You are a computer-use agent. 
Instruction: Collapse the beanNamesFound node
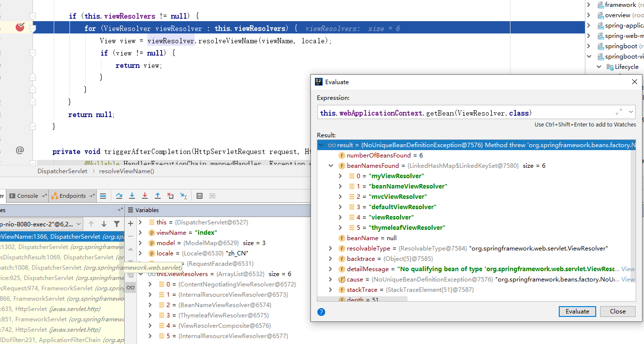click(x=331, y=166)
